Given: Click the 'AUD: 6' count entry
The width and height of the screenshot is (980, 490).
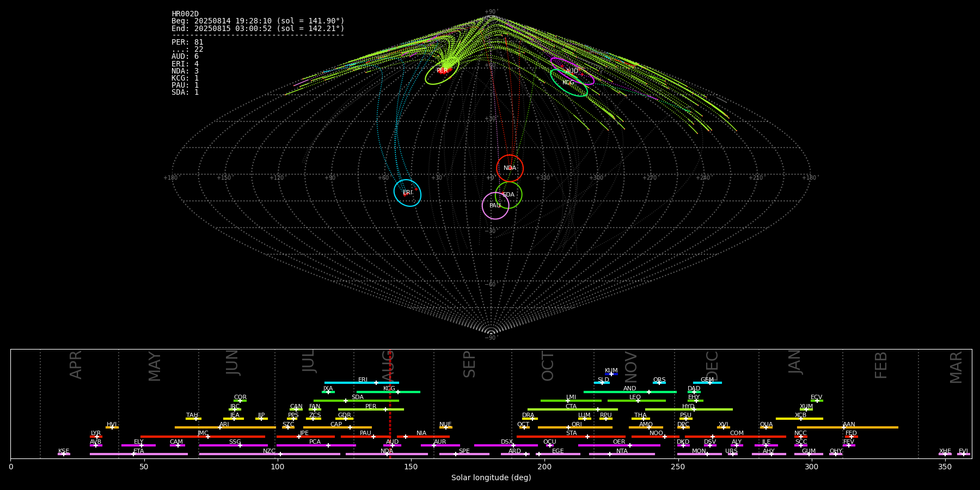Looking at the screenshot, I should (185, 57).
